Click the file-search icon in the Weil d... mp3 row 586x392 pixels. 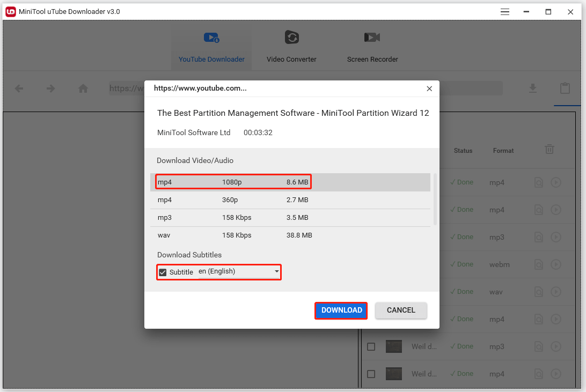point(539,346)
